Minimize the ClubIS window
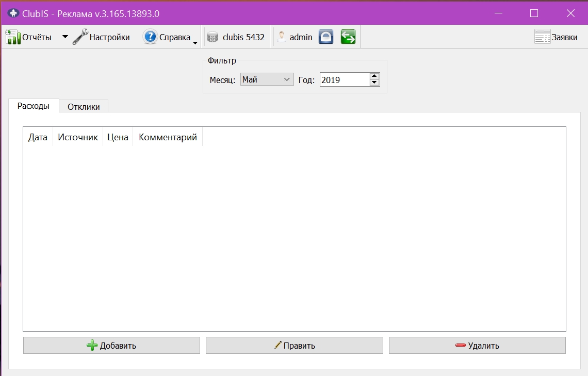The image size is (588, 376). [x=498, y=13]
